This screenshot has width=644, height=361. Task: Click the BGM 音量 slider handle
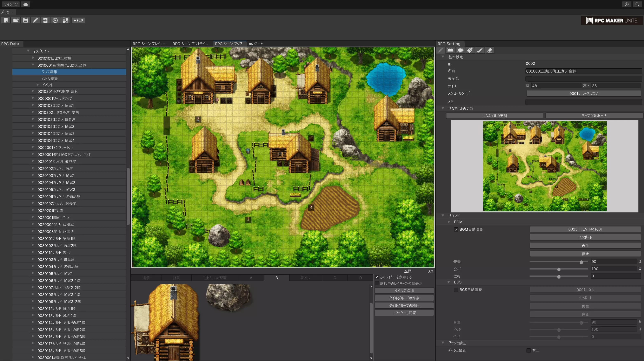point(581,262)
